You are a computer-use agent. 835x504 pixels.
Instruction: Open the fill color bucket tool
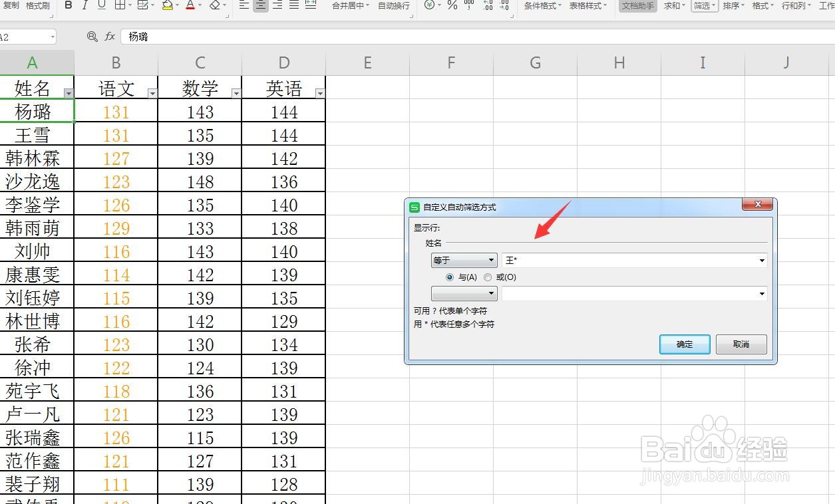coord(168,6)
